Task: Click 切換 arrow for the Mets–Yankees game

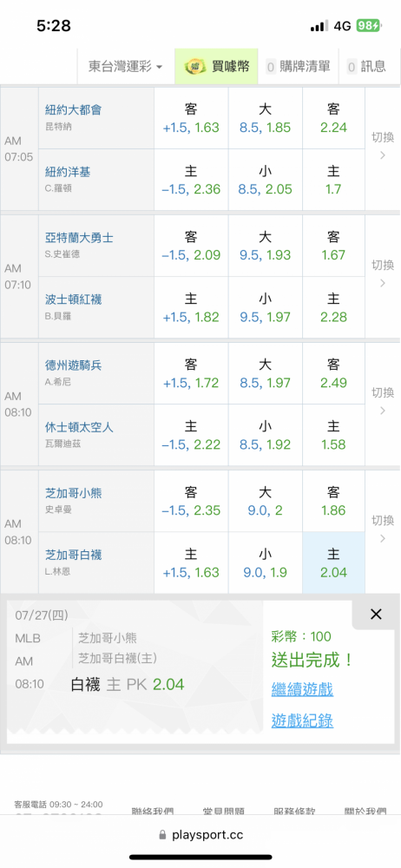Action: coord(383,148)
